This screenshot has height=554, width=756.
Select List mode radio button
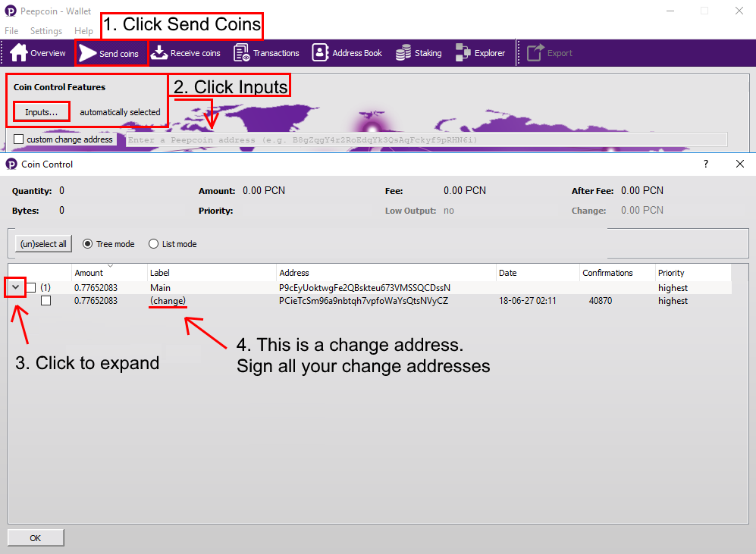pyautogui.click(x=153, y=244)
